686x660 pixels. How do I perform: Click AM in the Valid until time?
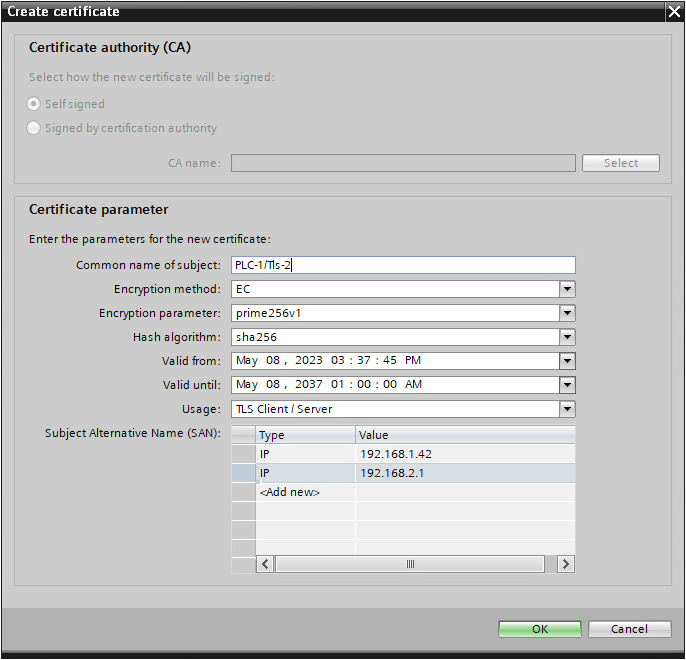[413, 384]
